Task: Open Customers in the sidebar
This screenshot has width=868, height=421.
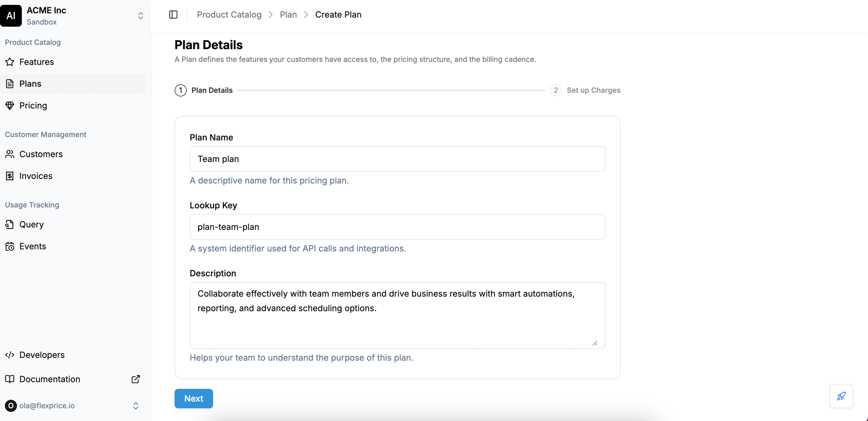Action: pyautogui.click(x=73, y=154)
